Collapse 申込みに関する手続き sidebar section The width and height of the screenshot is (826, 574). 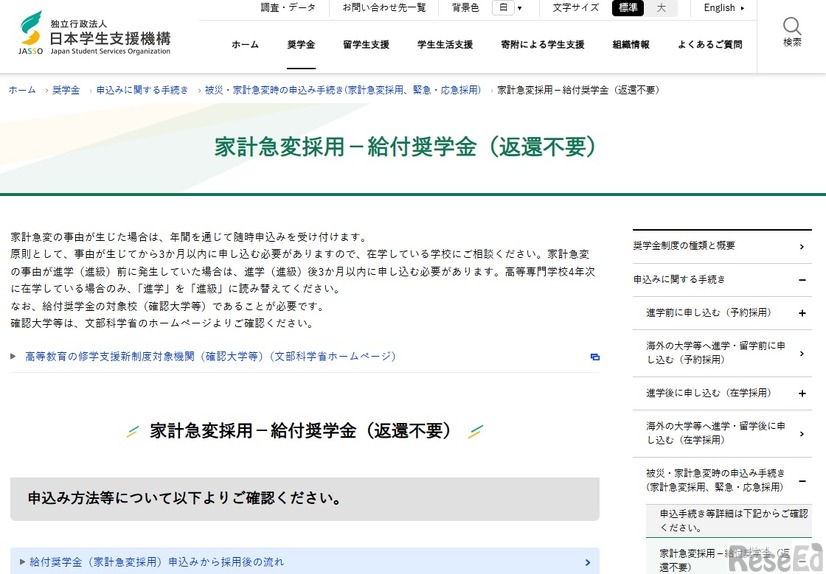click(x=802, y=280)
